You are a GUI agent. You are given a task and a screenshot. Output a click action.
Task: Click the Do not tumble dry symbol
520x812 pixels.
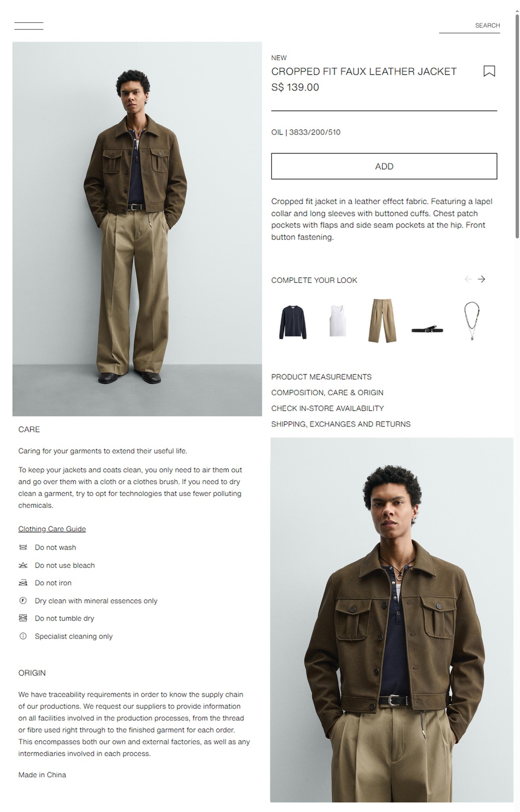[23, 618]
